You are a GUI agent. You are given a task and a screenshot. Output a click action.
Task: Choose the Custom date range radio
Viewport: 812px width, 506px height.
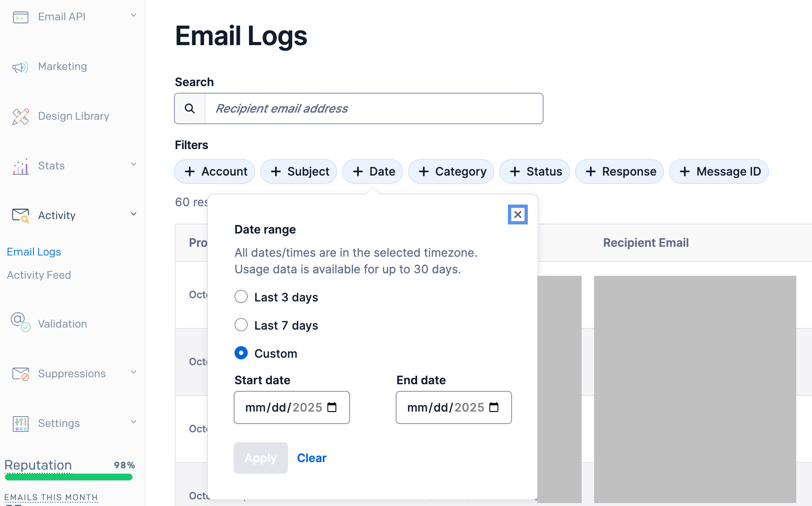click(x=241, y=353)
